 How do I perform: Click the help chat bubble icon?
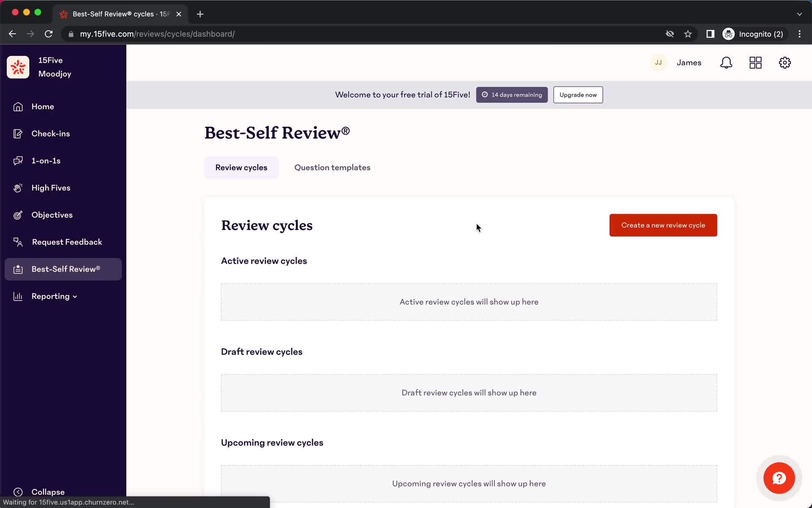point(780,478)
